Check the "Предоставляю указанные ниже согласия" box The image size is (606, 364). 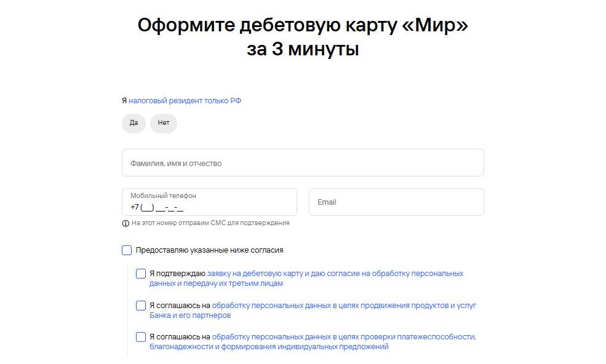tap(127, 250)
